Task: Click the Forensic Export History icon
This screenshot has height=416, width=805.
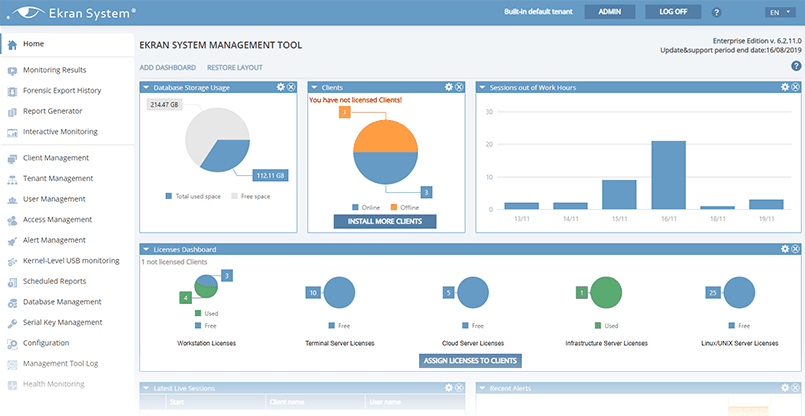Action: [13, 91]
